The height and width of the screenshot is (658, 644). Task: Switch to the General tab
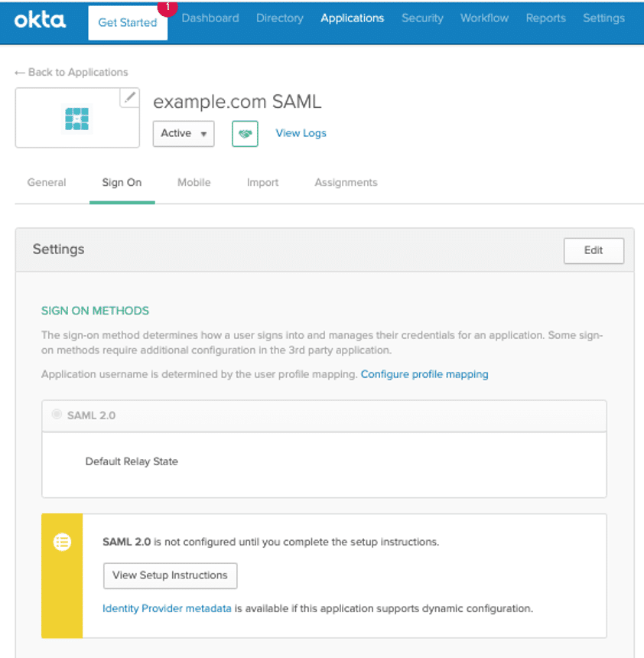pyautogui.click(x=47, y=183)
